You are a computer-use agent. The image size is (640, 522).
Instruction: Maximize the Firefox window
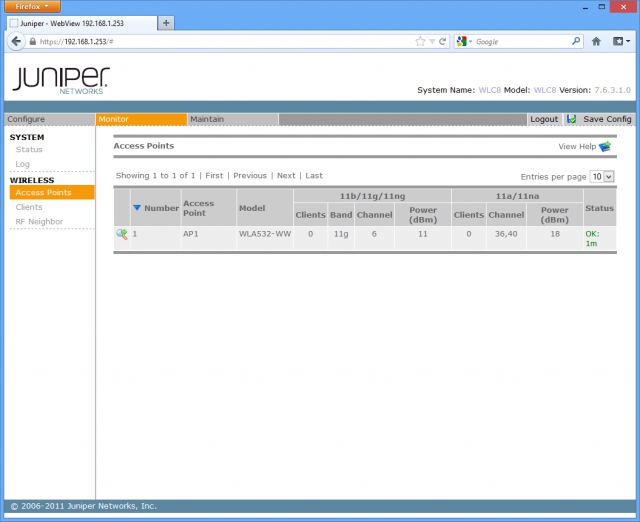coord(602,7)
